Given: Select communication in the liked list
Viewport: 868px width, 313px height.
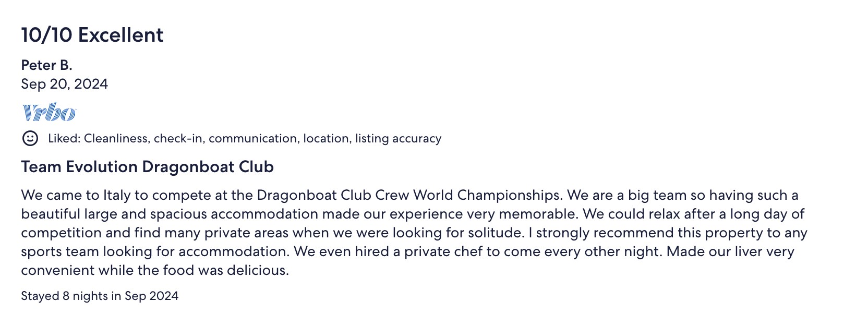Looking at the screenshot, I should click(x=254, y=138).
